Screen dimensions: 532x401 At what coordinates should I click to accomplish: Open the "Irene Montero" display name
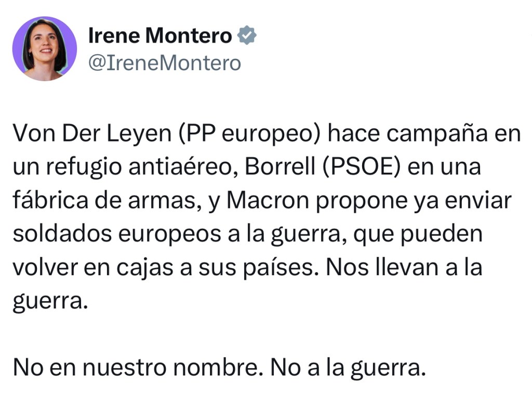(160, 36)
